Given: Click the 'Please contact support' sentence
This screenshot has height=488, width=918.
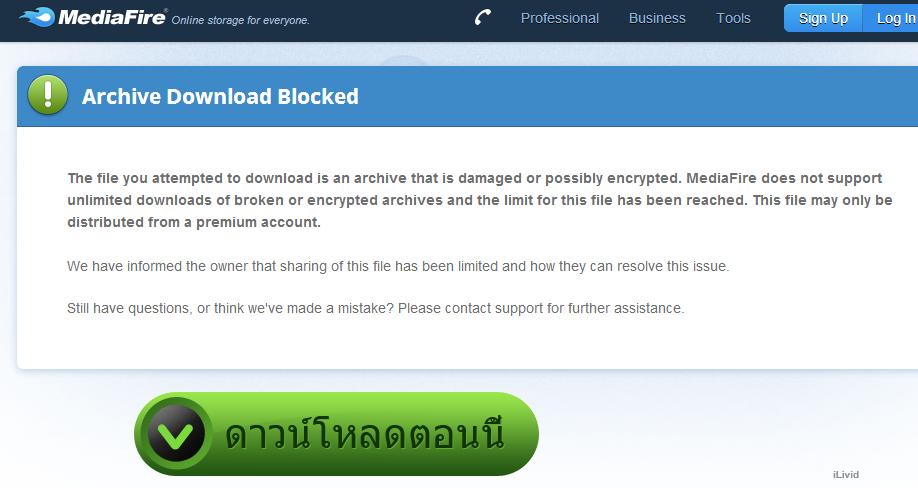Looking at the screenshot, I should (541, 308).
